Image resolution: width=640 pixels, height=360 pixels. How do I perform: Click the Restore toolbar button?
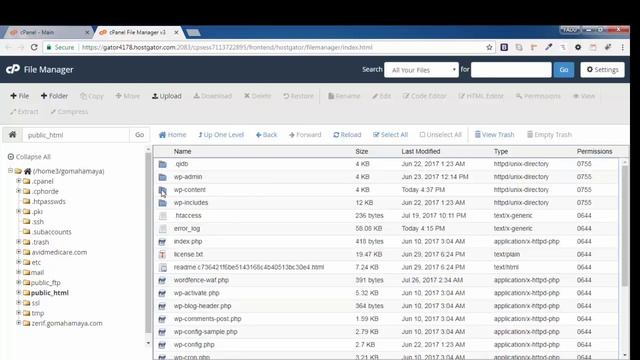click(x=298, y=96)
